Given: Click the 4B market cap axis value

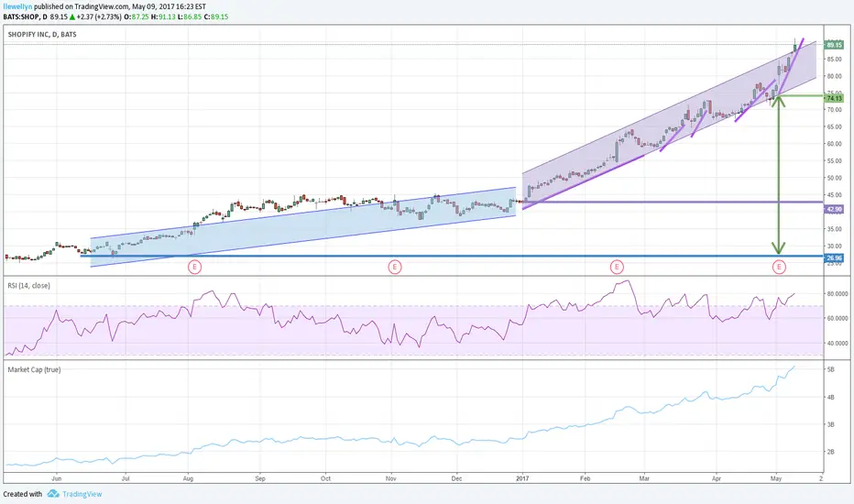Looking at the screenshot, I should coord(830,397).
